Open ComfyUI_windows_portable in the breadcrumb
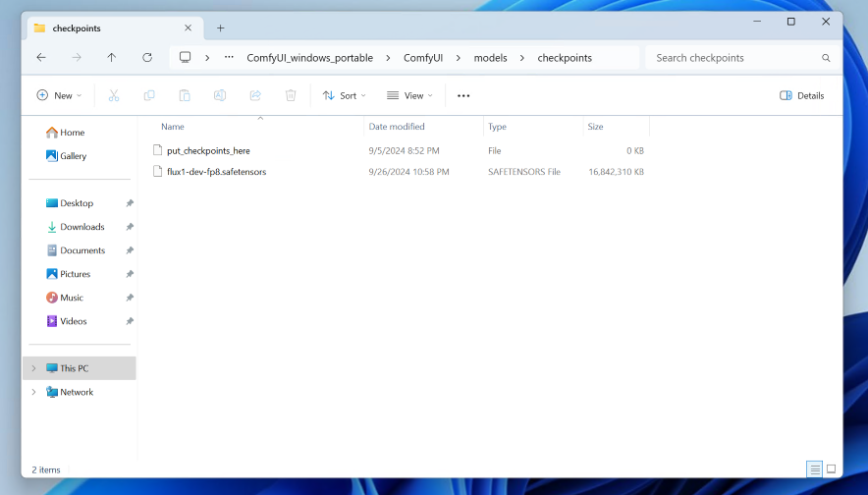Viewport: 868px width, 495px height. point(310,58)
